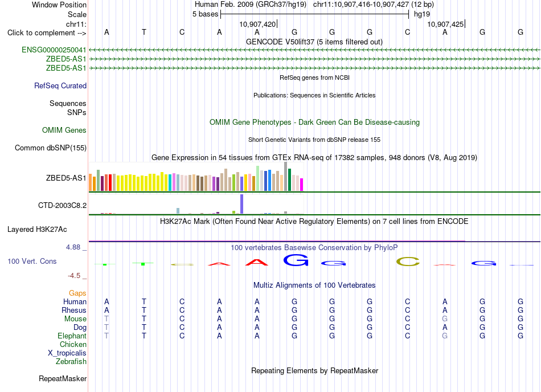Click Short Genetic Variants from dbSNP title
541x392 pixels.
click(x=314, y=140)
